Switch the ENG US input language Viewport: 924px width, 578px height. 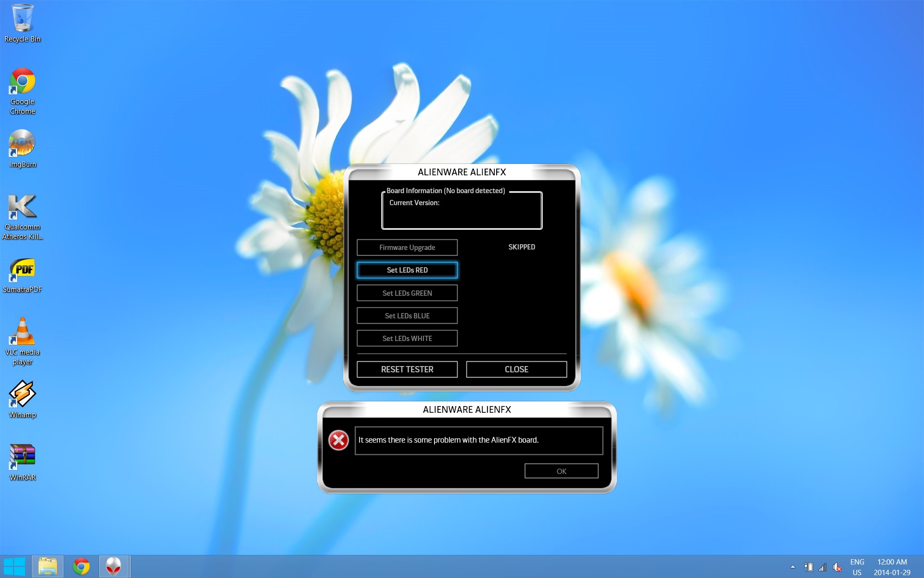click(x=857, y=567)
